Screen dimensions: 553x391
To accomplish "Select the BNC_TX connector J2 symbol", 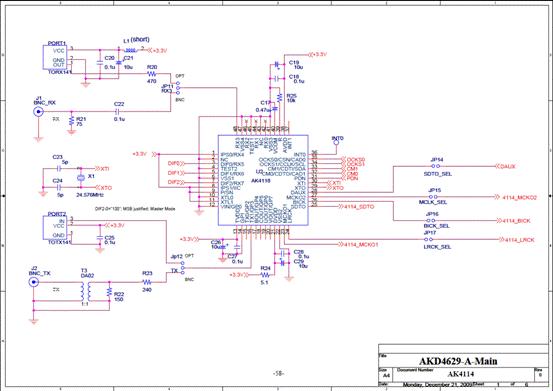I will pos(34,282).
